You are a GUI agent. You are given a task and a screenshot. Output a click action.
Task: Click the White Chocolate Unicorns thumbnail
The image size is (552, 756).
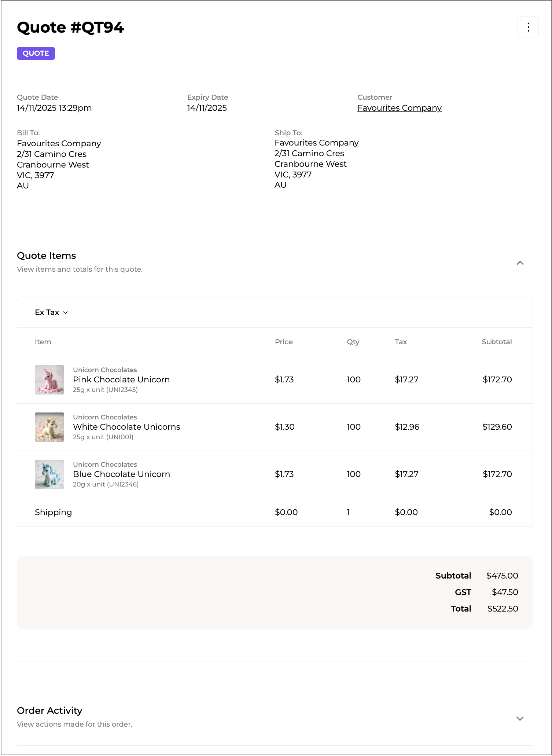click(x=49, y=427)
